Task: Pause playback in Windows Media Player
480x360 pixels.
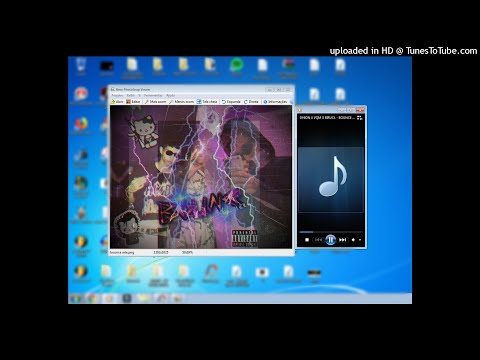Action: point(330,240)
